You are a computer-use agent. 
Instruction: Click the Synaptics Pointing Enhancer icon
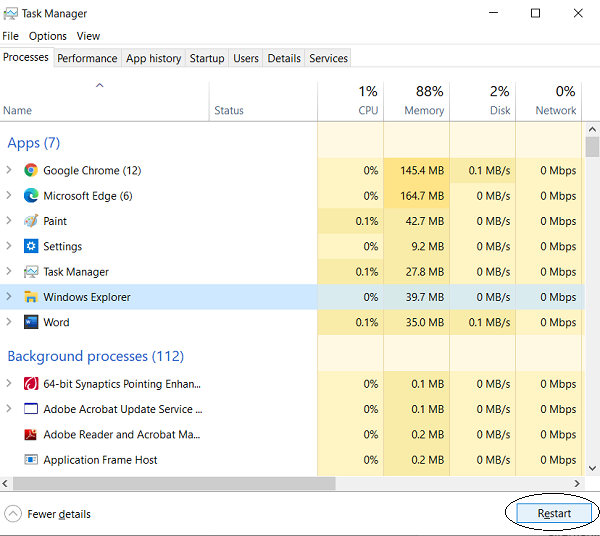click(x=31, y=384)
